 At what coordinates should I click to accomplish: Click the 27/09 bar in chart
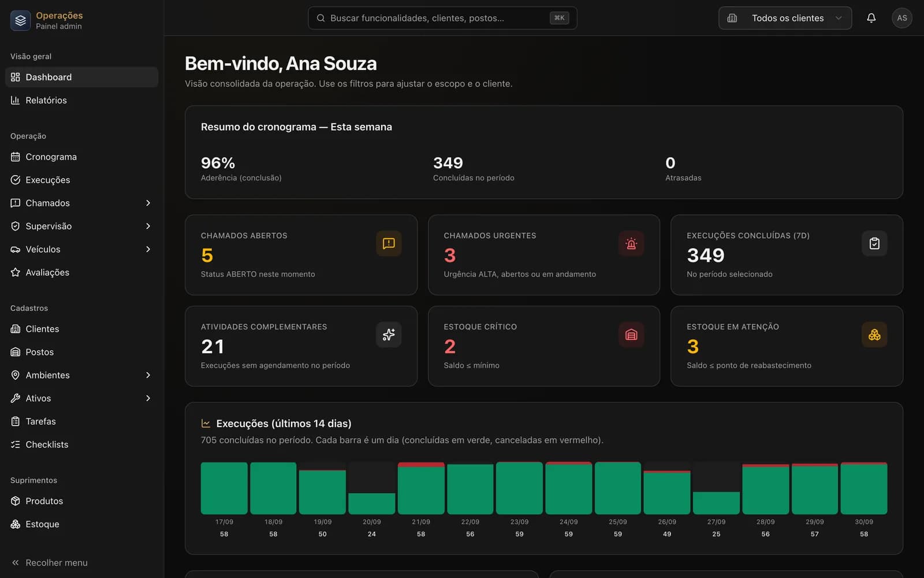(716, 503)
